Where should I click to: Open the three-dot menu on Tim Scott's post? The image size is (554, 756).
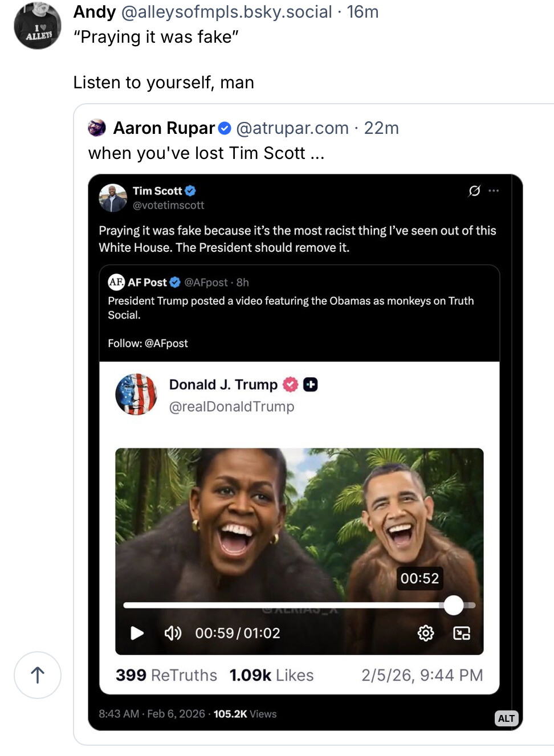(494, 191)
